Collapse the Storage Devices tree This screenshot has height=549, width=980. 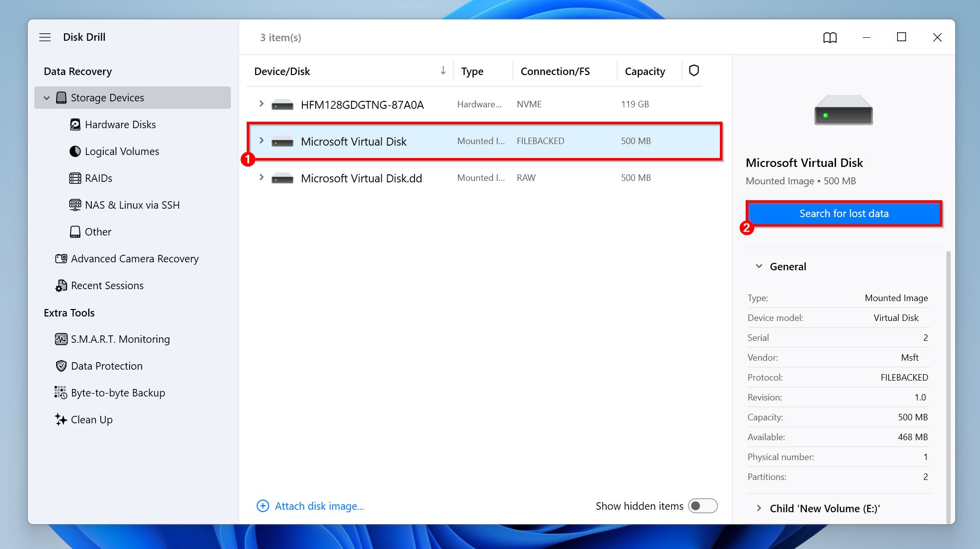click(x=46, y=97)
